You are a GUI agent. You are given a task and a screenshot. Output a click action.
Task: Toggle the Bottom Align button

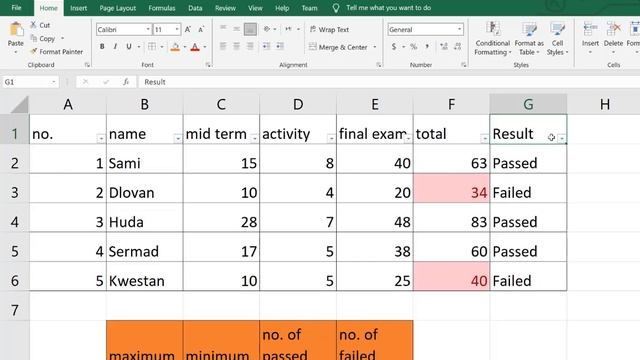tap(250, 29)
